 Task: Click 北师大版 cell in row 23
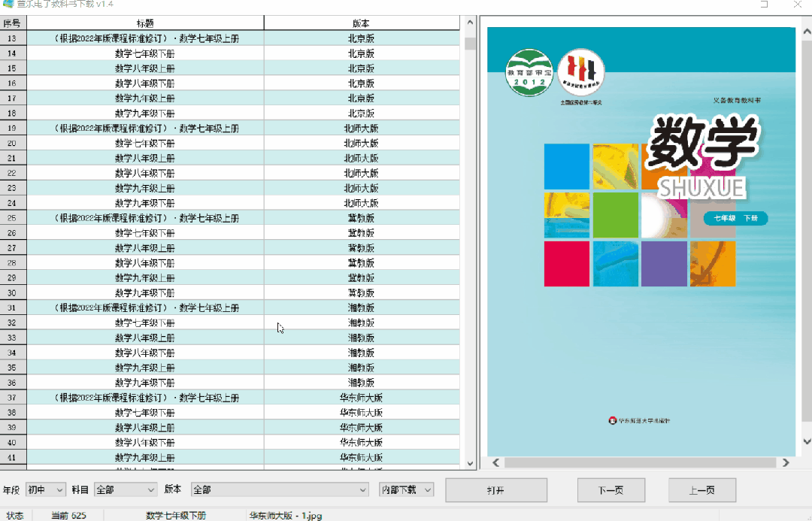362,188
